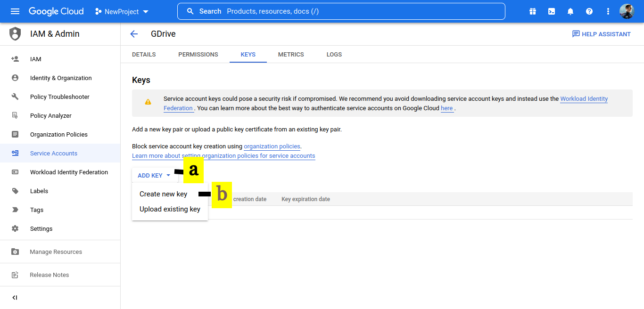Click the HELP ASSISTANT text label
Screen dimensions: 644x309
click(x=606, y=34)
